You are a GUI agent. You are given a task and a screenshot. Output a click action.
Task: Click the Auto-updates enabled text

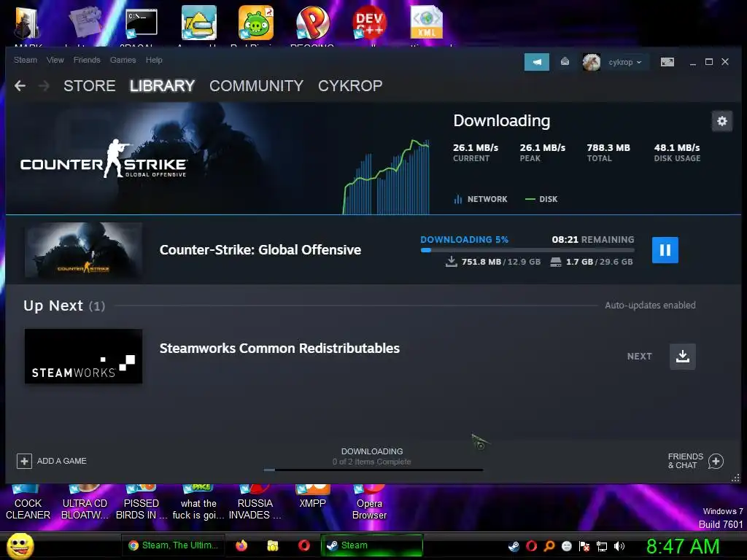(x=650, y=306)
